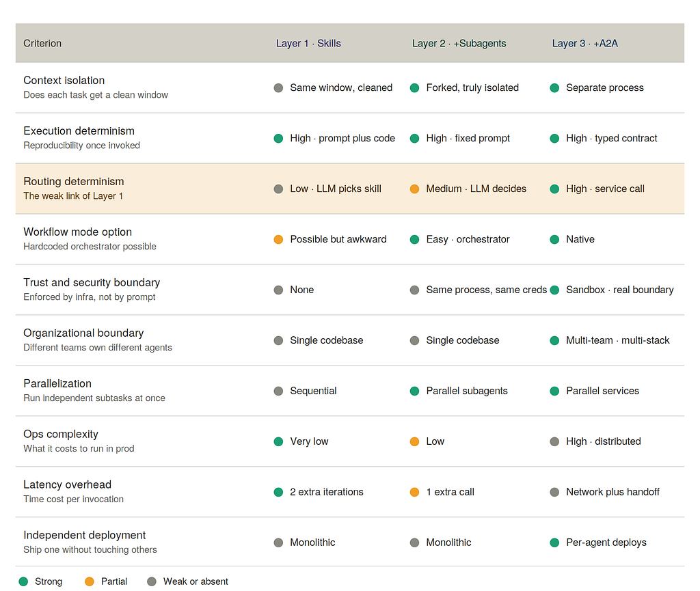This screenshot has width=700, height=591.
Task: Click the gray dot beside None
Action: [279, 290]
